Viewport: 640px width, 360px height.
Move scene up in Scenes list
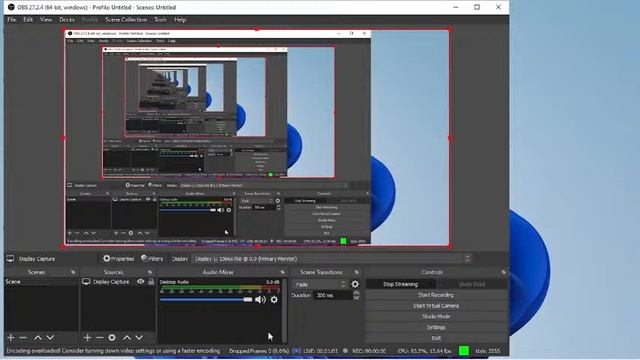38,338
